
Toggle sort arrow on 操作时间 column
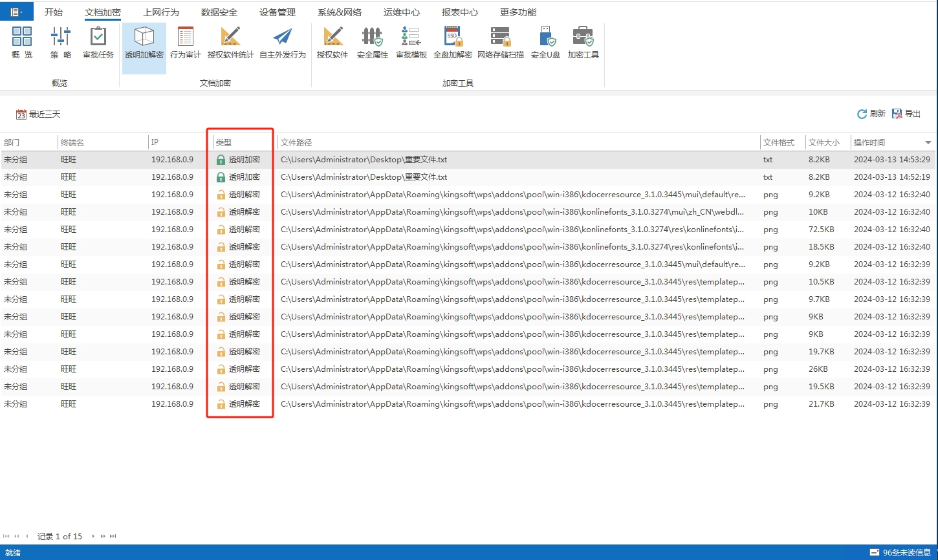click(x=928, y=142)
